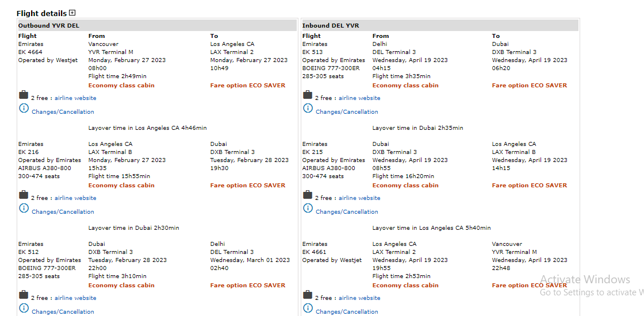Open Changes/Cancellation for outbound Los Angeles–Dubai flight
644x316 pixels.
point(63,212)
